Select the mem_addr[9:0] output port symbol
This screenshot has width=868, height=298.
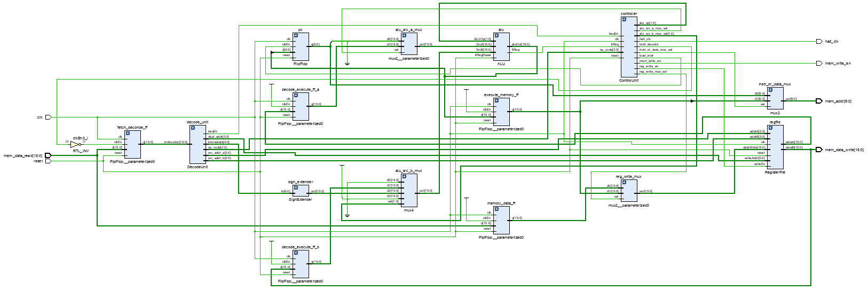[x=819, y=101]
